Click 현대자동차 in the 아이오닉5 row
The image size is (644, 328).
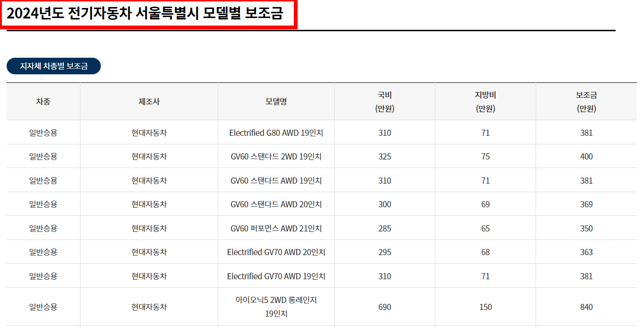point(149,307)
